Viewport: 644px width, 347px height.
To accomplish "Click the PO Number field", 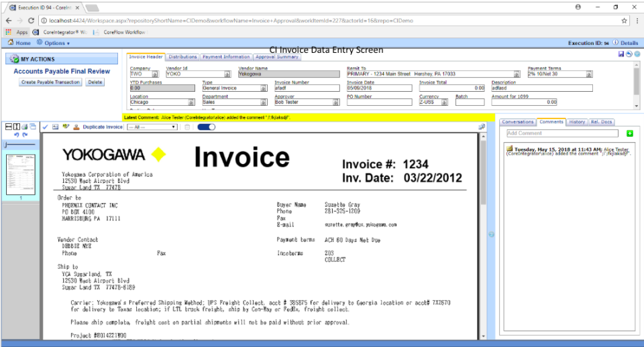I will pos(379,102).
